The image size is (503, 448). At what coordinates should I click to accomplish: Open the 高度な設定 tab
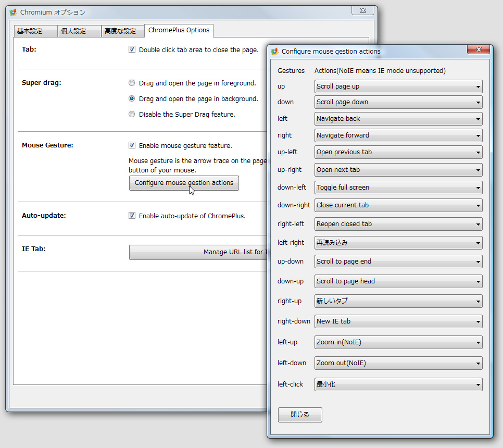(x=123, y=31)
